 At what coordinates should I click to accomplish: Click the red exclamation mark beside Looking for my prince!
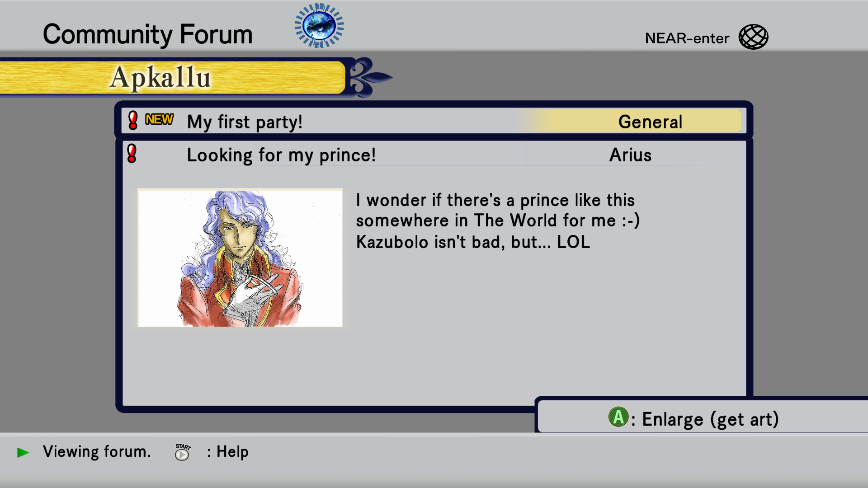tap(132, 154)
